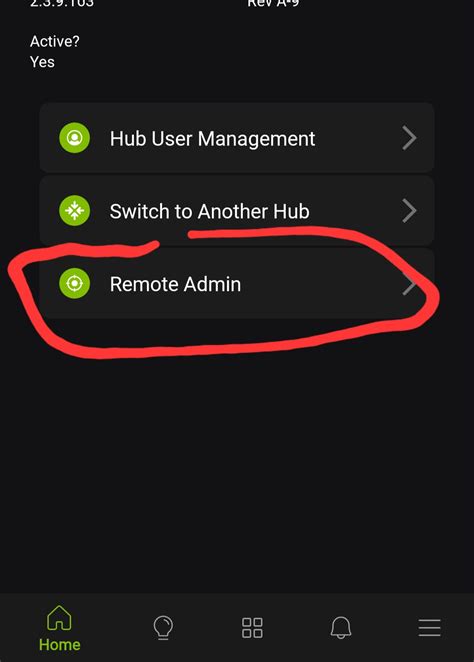The width and height of the screenshot is (474, 662).
Task: Open the lightbulb devices tab
Action: coord(163,627)
